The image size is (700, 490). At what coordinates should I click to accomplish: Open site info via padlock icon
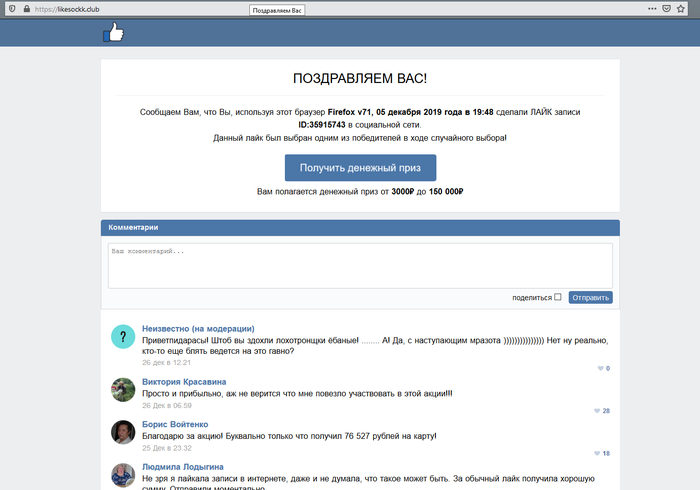(x=25, y=8)
